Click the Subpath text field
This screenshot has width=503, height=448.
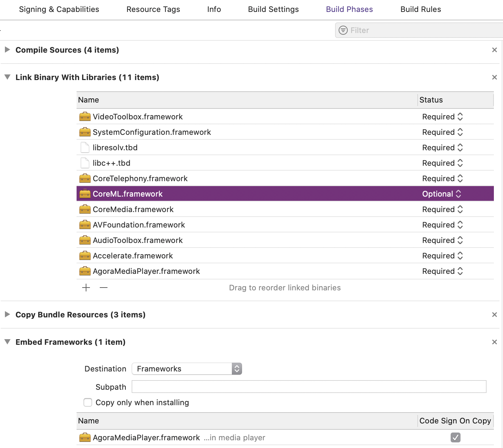(x=309, y=387)
